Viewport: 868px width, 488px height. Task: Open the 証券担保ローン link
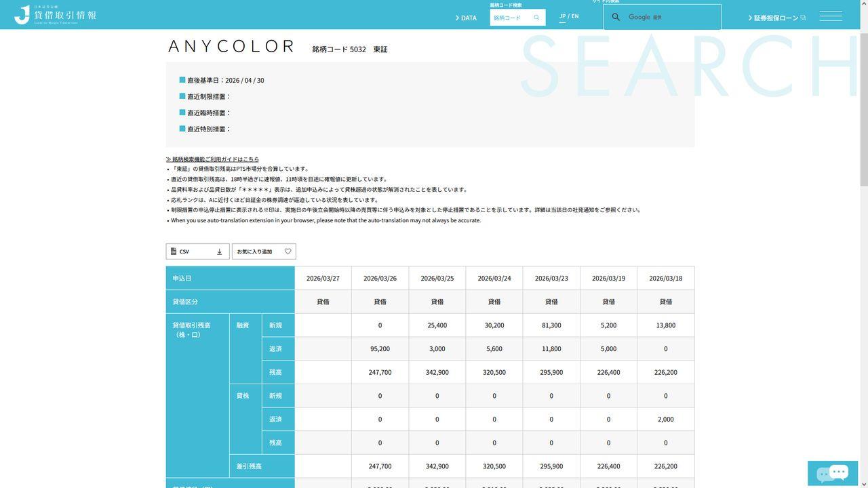click(776, 18)
